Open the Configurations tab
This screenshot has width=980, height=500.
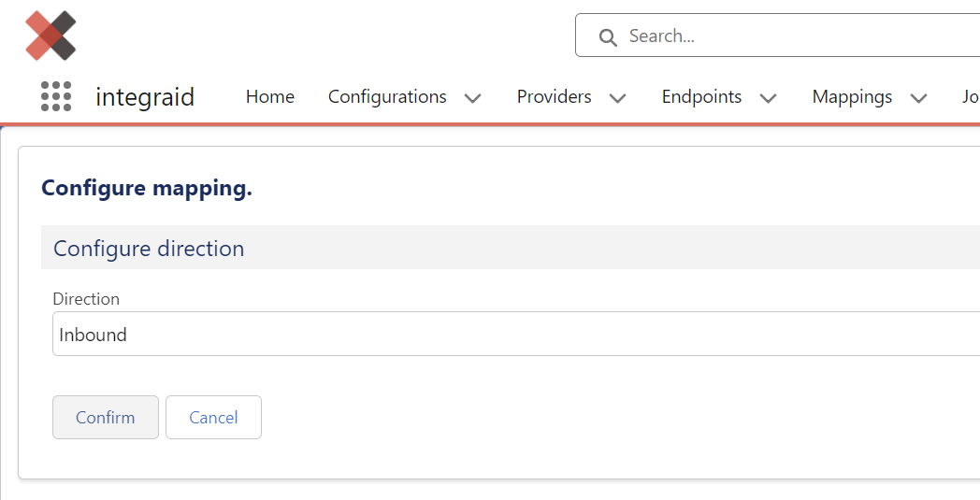tap(387, 97)
